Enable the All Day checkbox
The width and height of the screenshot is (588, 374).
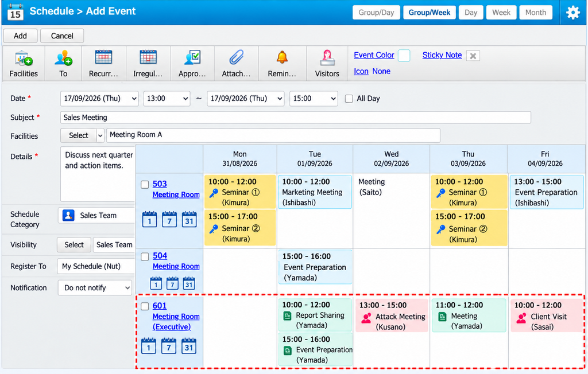pyautogui.click(x=349, y=99)
